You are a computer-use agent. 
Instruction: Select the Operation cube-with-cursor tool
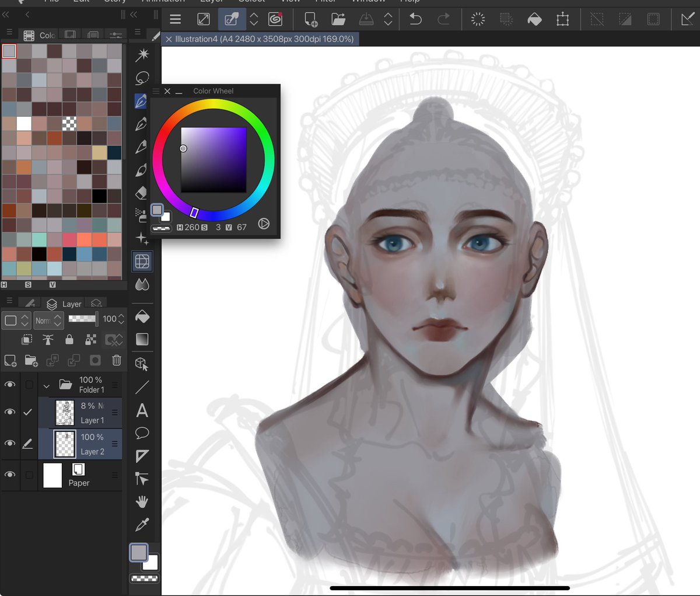point(142,364)
